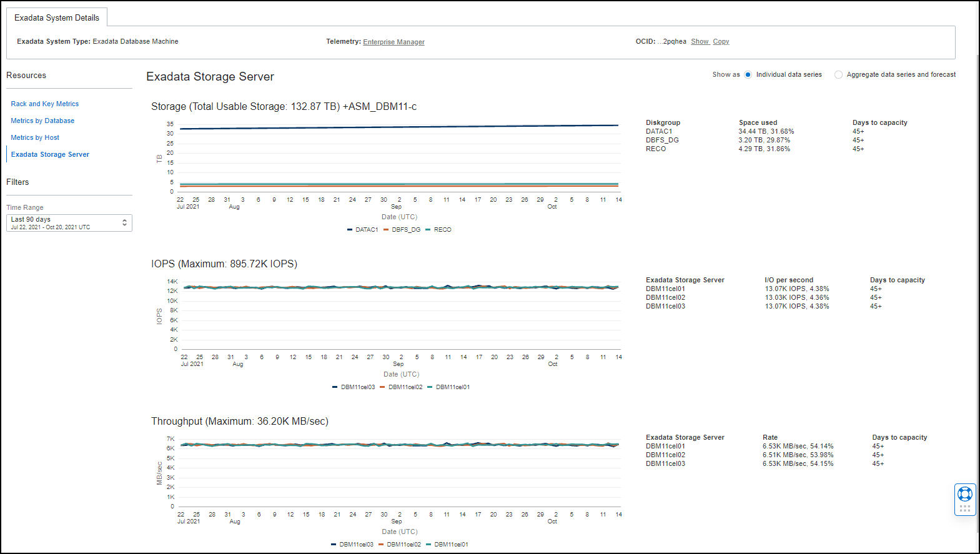
Task: Open Rack and Key Metrics section
Action: pyautogui.click(x=45, y=104)
